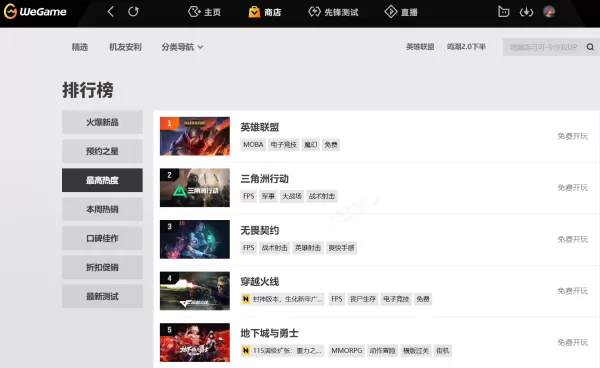Image resolution: width=600 pixels, height=368 pixels.
Task: Click the 英雄联盟 hot search link
Action: [x=420, y=47]
